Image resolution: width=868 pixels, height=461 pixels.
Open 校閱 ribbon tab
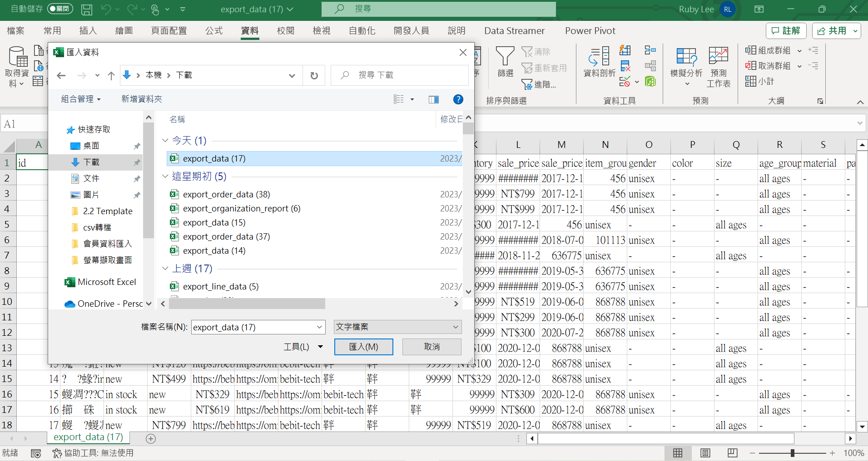(x=286, y=31)
